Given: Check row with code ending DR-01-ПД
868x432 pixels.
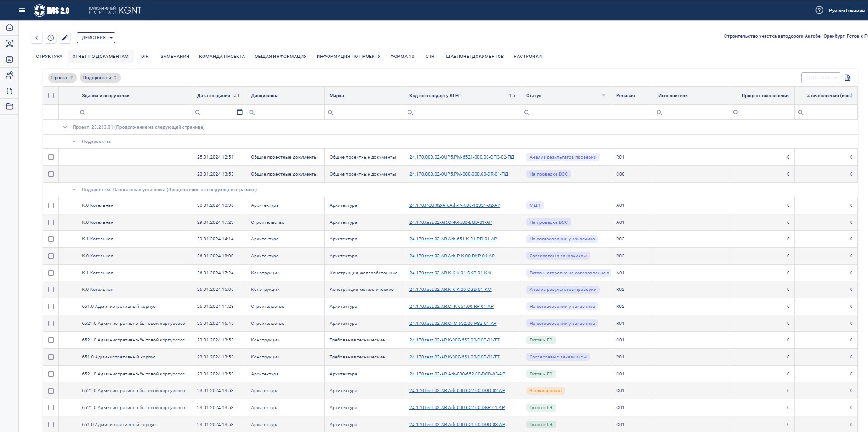Looking at the screenshot, I should coord(51,174).
